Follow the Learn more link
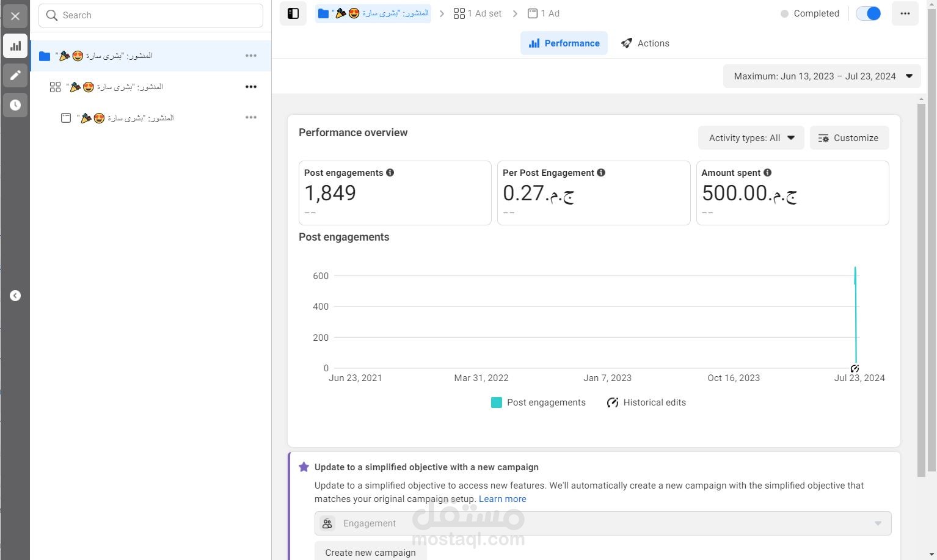 (x=502, y=499)
